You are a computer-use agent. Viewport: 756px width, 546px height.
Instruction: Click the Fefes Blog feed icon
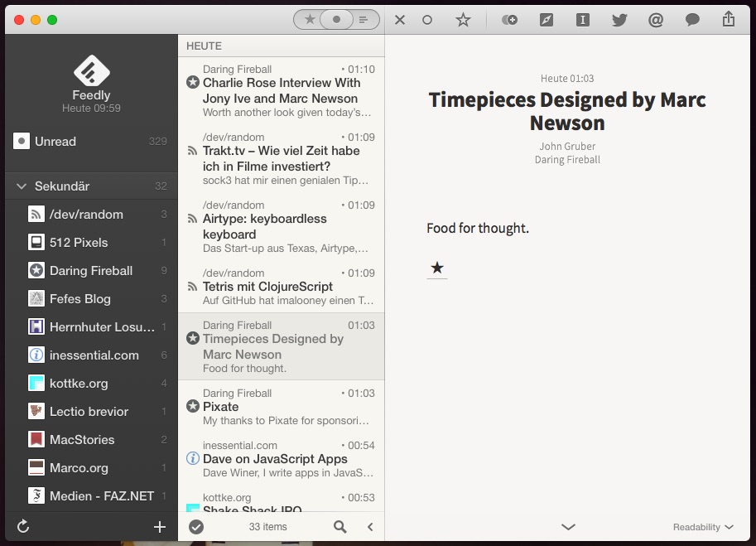(36, 299)
